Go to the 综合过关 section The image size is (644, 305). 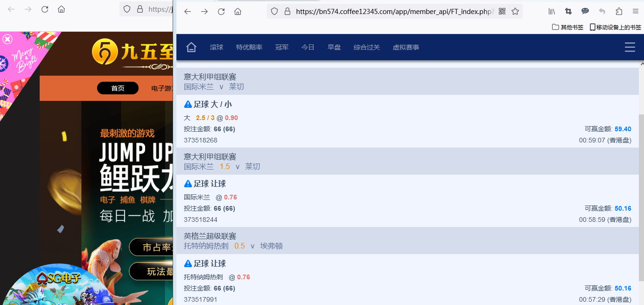[366, 47]
